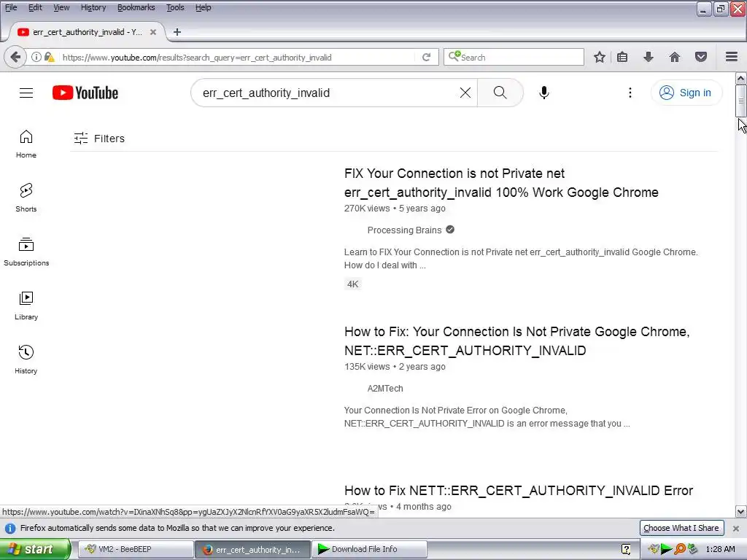The width and height of the screenshot is (747, 560).
Task: Clear the YouTube search box with the X
Action: [465, 93]
